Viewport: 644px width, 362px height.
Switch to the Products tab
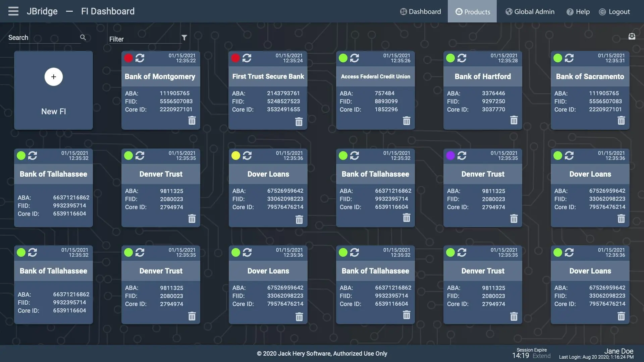472,12
